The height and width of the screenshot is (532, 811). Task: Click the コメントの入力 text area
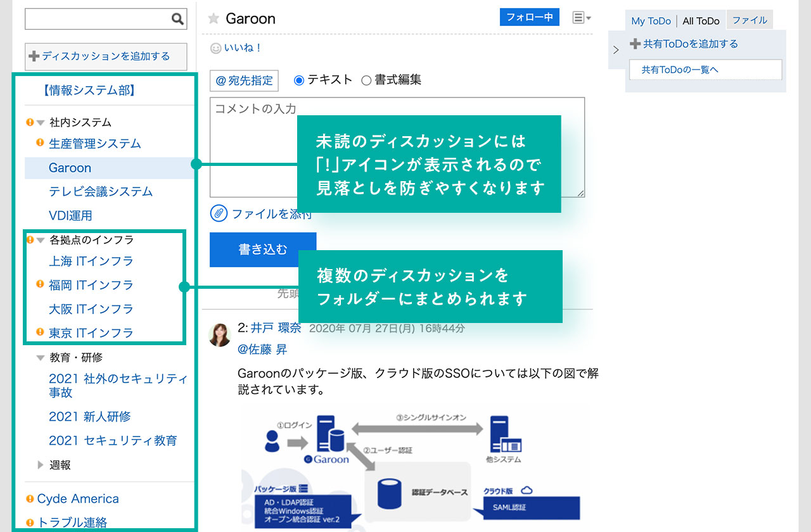[397, 147]
